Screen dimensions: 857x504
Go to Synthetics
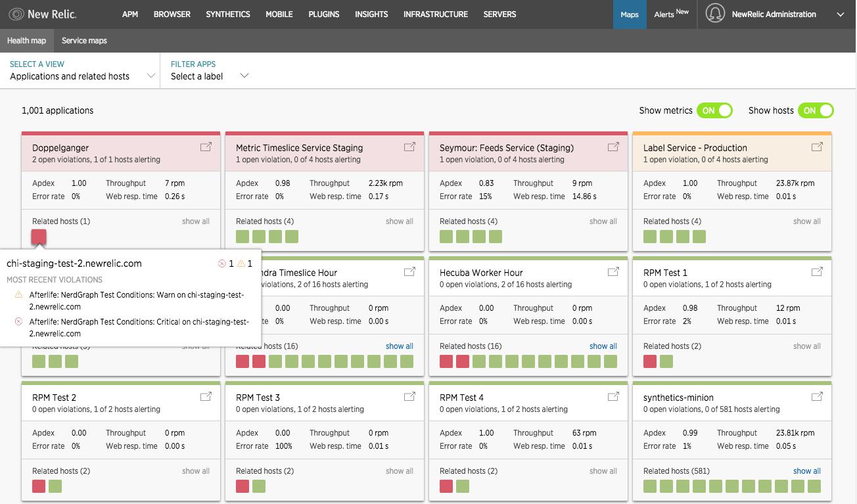228,14
